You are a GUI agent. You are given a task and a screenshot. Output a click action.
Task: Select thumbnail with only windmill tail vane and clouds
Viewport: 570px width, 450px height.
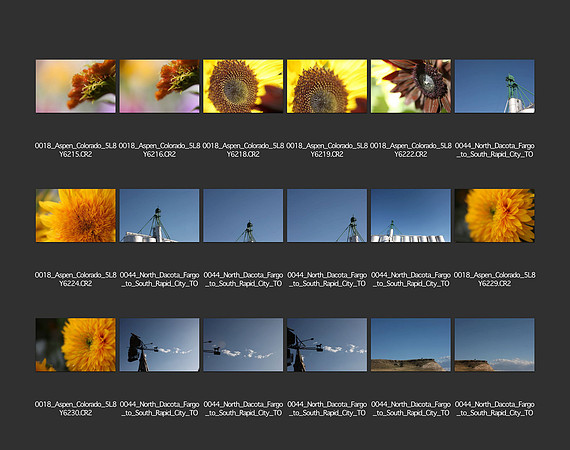pos(243,345)
